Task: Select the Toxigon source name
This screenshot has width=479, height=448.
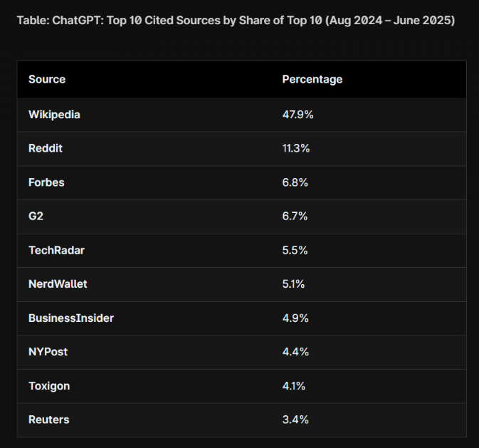Action: click(x=49, y=386)
